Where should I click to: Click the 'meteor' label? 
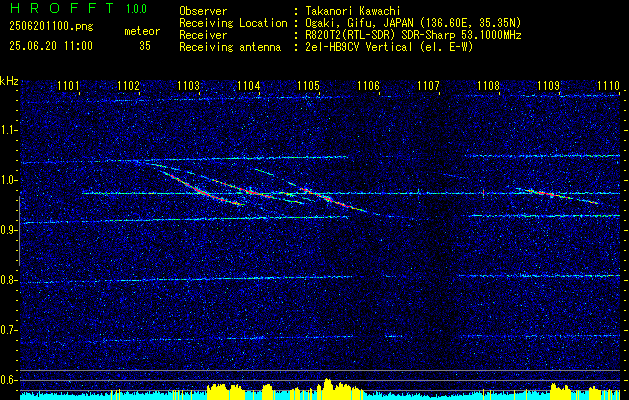[x=142, y=31]
